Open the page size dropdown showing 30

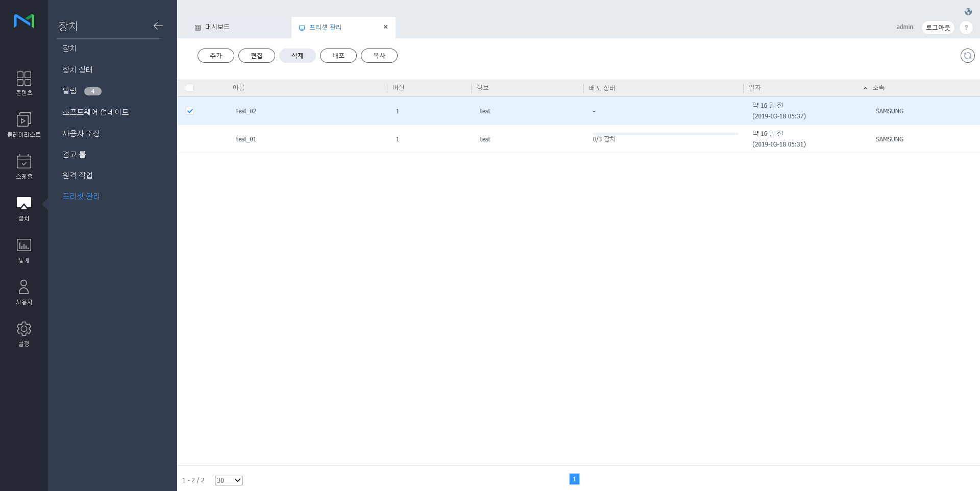click(228, 480)
